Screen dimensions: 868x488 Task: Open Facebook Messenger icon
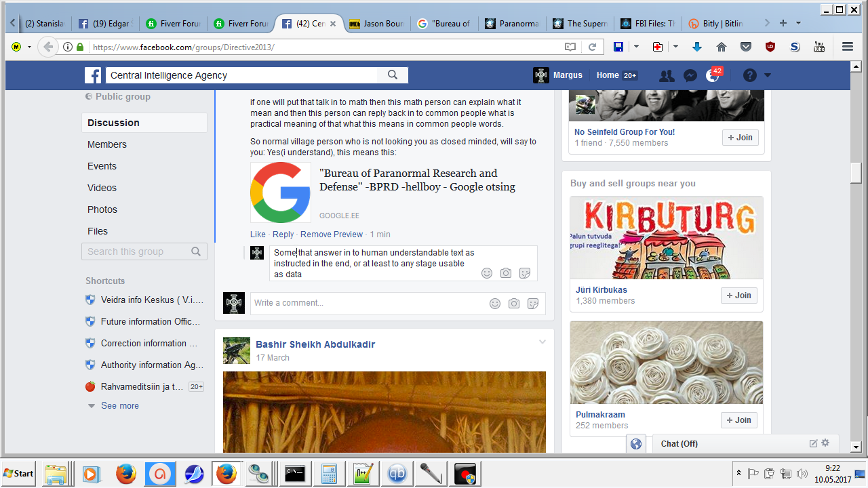click(690, 76)
